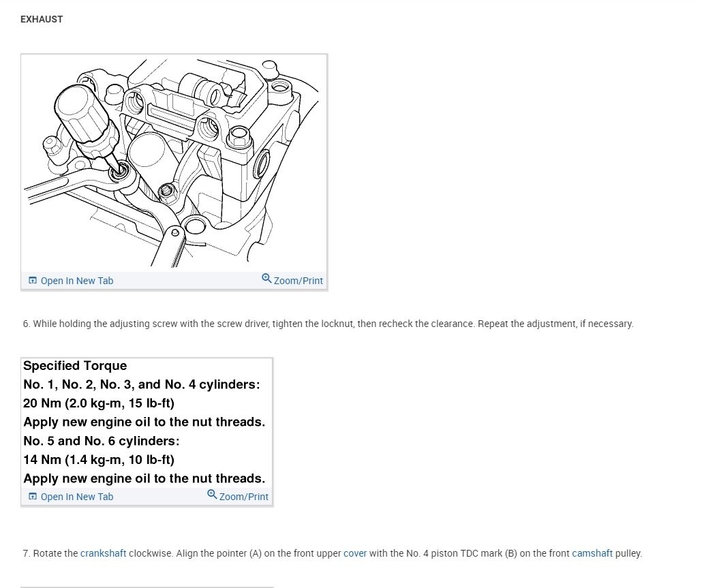Click the new-tab icon below Specified Torque table
The width and height of the screenshot is (702, 588).
point(33,496)
